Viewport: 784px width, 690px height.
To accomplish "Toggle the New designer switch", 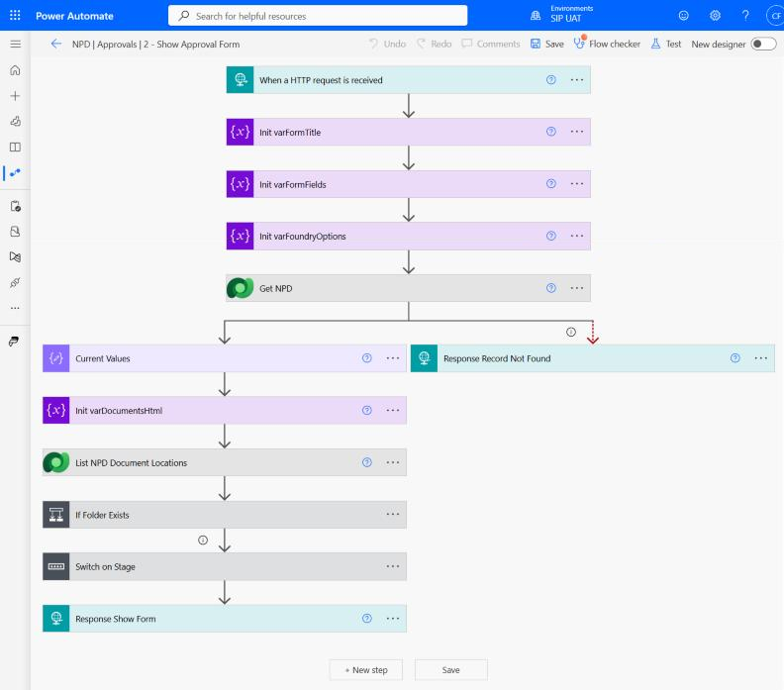I will (763, 44).
